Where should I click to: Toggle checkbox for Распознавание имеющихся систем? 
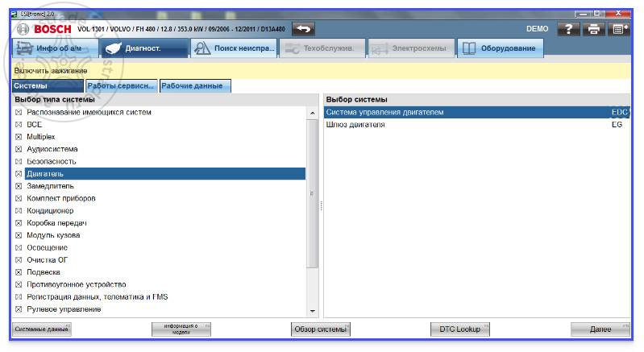coord(19,113)
